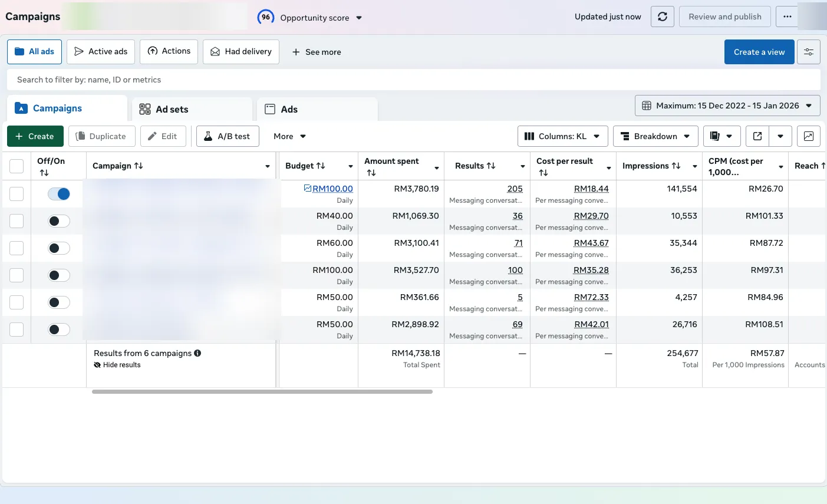827x504 pixels.
Task: Click the 205 results link
Action: click(x=515, y=189)
